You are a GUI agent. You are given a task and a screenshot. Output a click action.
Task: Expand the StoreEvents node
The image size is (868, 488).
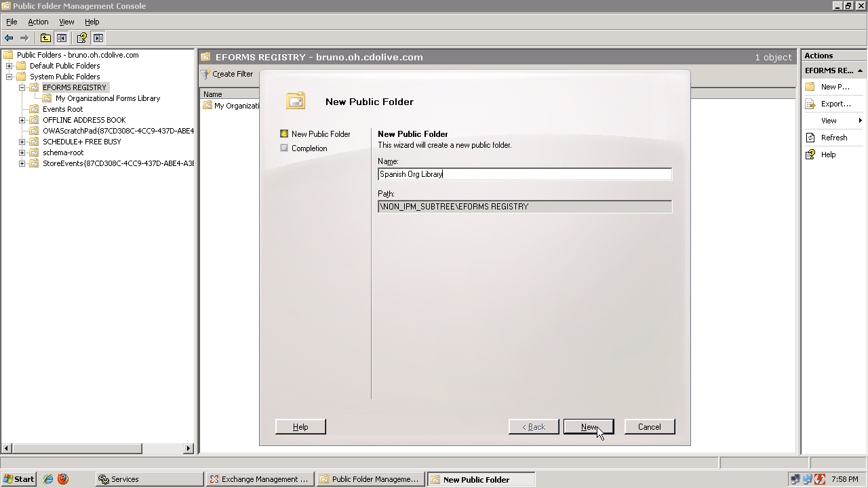(x=22, y=163)
